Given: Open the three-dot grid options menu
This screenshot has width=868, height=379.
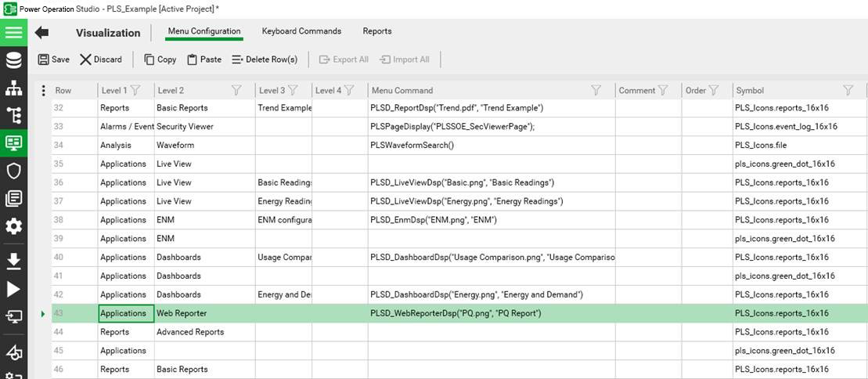Looking at the screenshot, I should point(44,90).
